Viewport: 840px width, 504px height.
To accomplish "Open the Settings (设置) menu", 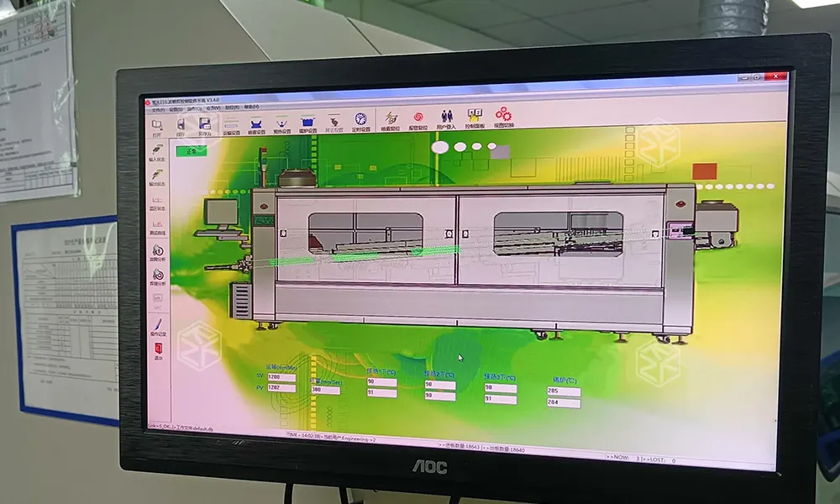I will (x=176, y=108).
